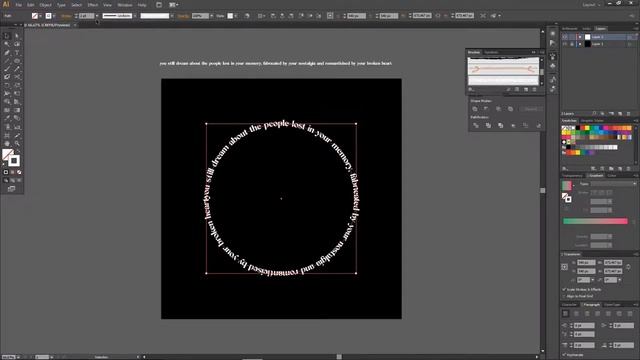This screenshot has height=360, width=640.
Task: Toggle the Hyphenate checkbox
Action: point(564,355)
